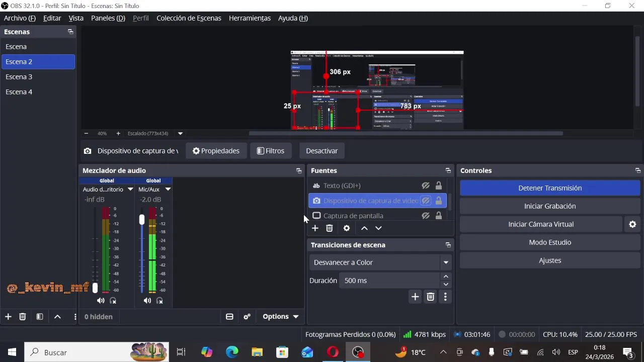Zoom out the preview with minus

[x=86, y=134]
